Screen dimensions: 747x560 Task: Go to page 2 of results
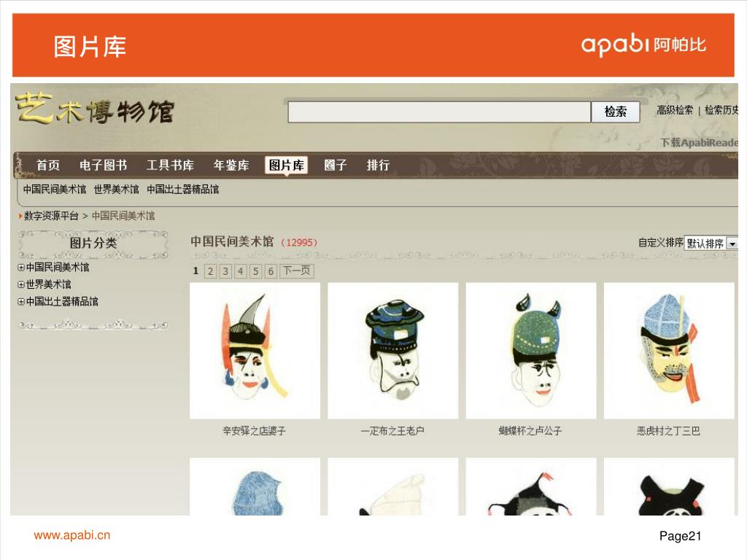click(210, 271)
